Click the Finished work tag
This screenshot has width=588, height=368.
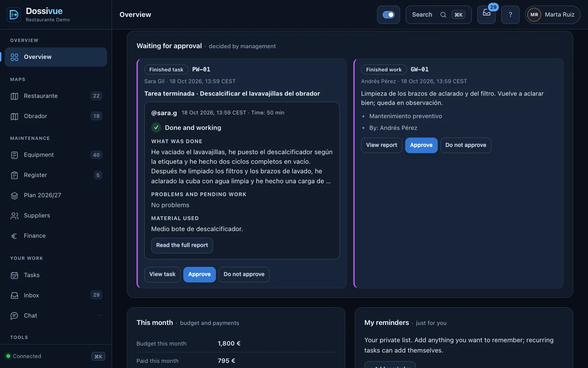click(x=384, y=70)
